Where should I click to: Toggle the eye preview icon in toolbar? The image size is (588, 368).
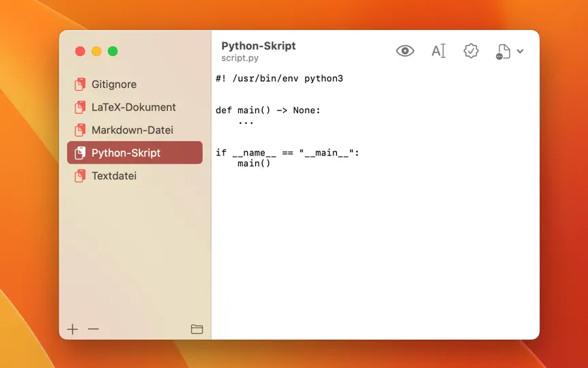pyautogui.click(x=405, y=50)
